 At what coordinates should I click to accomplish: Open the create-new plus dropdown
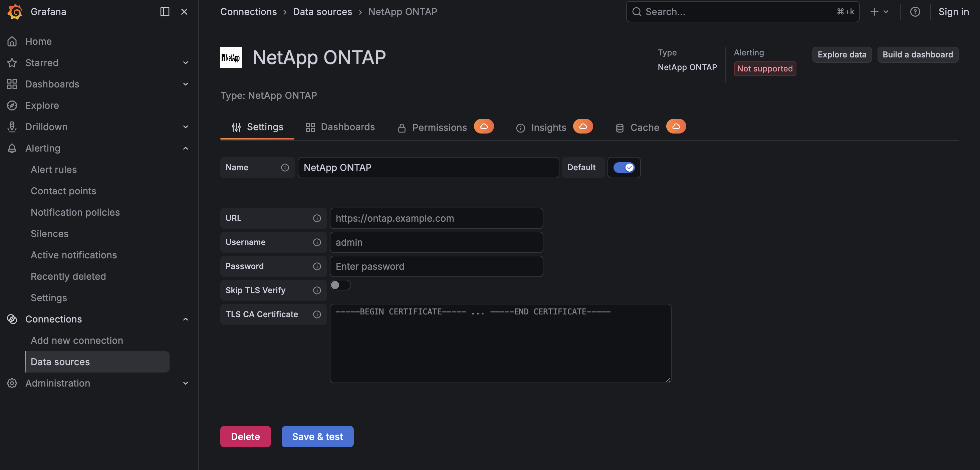[879, 11]
